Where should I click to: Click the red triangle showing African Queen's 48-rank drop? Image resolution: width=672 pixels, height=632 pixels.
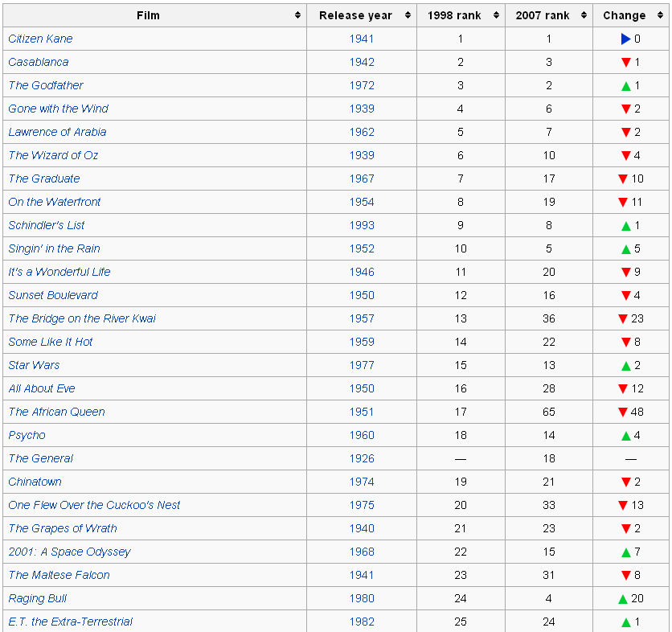coord(622,412)
